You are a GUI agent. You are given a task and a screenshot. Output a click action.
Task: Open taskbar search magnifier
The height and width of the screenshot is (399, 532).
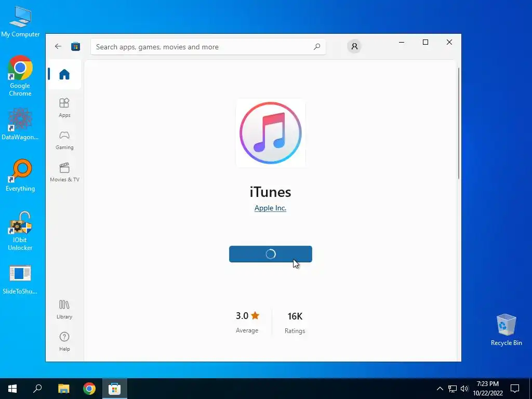(x=37, y=389)
